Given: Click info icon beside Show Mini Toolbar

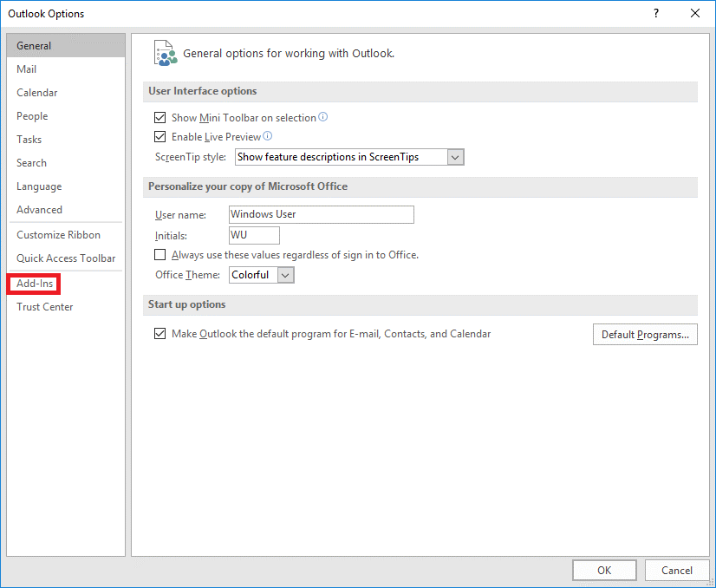Looking at the screenshot, I should (322, 117).
